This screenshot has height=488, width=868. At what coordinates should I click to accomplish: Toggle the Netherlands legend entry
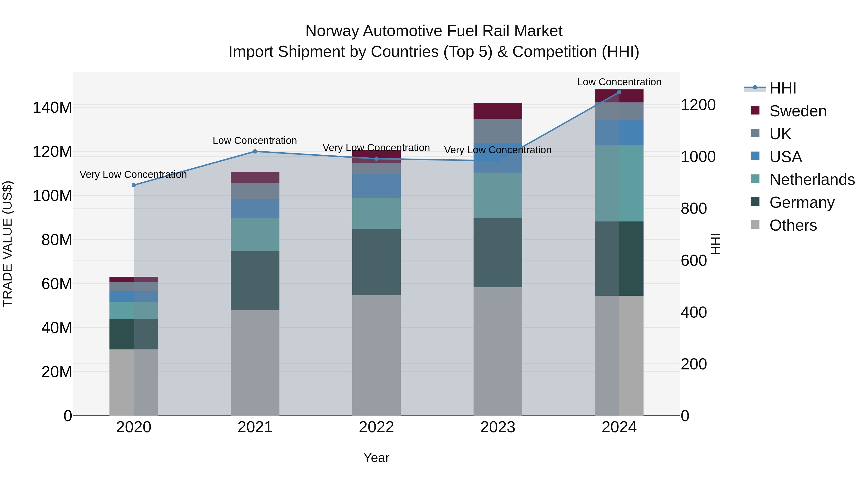click(803, 179)
